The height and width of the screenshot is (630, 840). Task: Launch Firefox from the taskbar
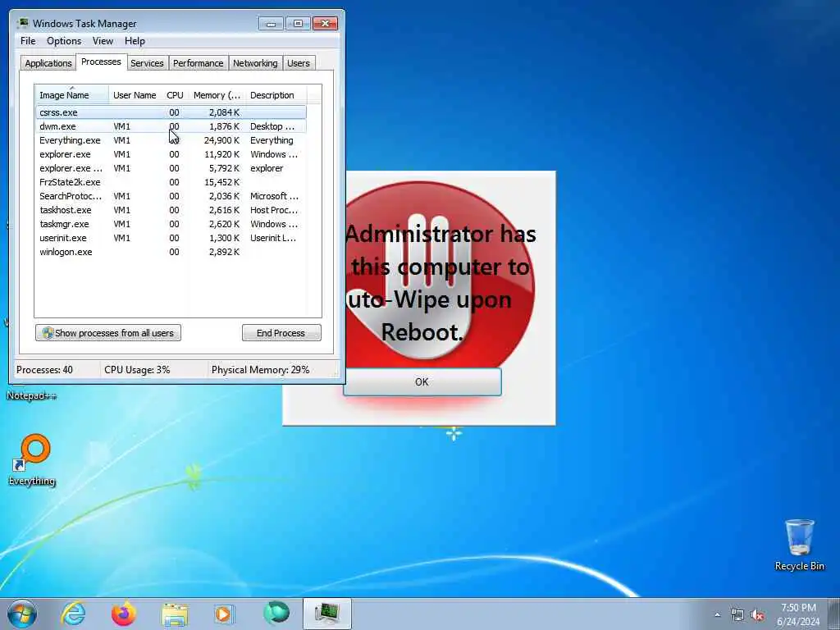pyautogui.click(x=124, y=614)
